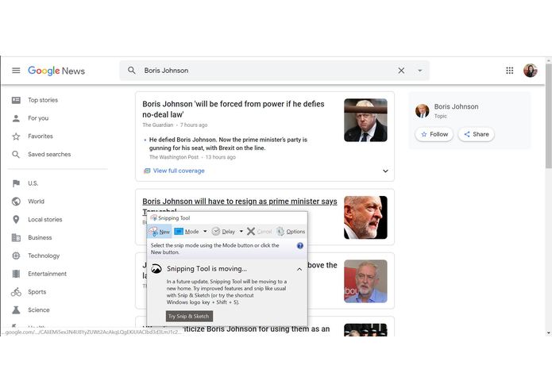The height and width of the screenshot is (392, 552).
Task: Expand first story card chevron
Action: (385, 171)
